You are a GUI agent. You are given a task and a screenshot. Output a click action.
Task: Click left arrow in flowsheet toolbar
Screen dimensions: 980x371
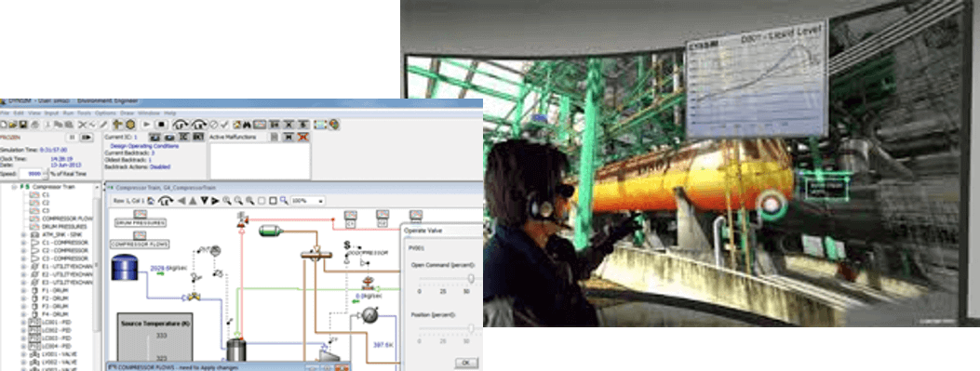coord(181,201)
